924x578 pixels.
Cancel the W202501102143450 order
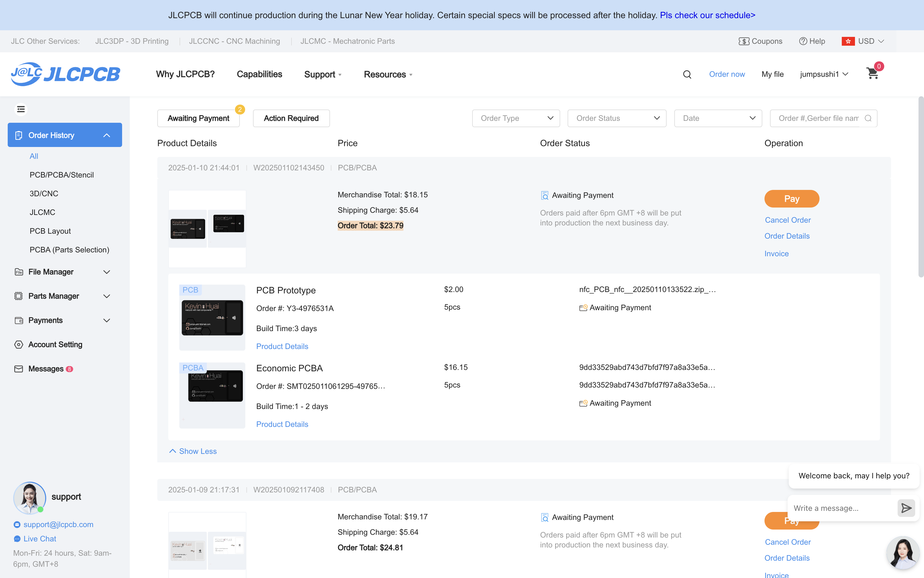coord(788,220)
